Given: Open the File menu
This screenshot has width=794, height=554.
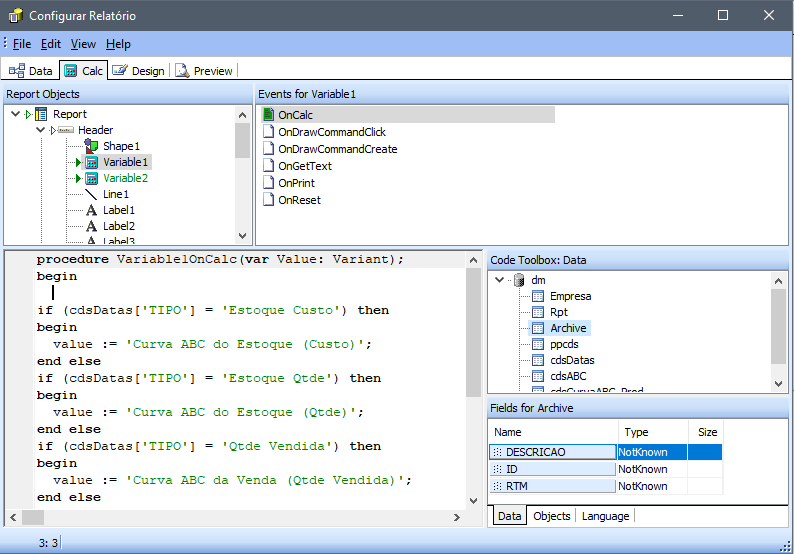Looking at the screenshot, I should (21, 44).
